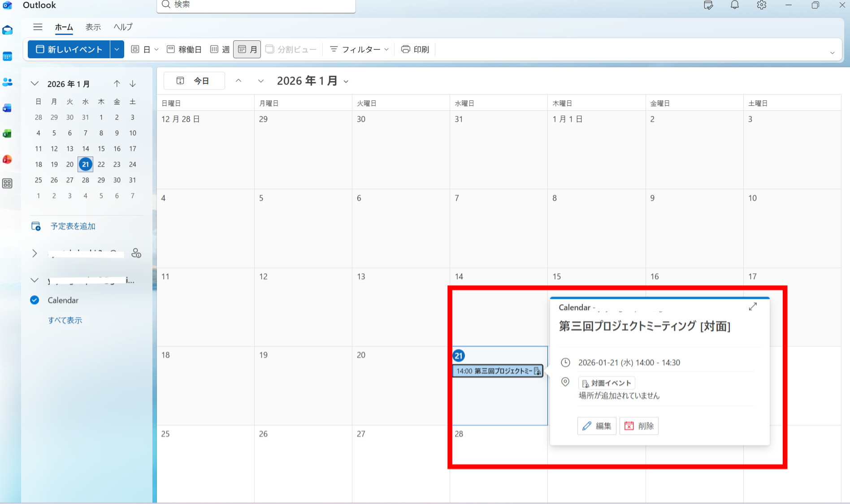850x504 pixels.
Task: Click the search box
Action: [256, 5]
